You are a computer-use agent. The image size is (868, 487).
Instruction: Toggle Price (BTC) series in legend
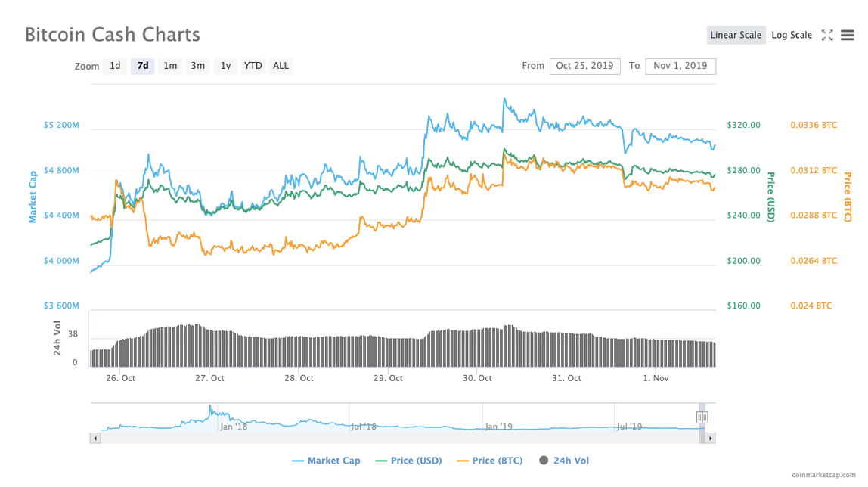click(x=489, y=461)
